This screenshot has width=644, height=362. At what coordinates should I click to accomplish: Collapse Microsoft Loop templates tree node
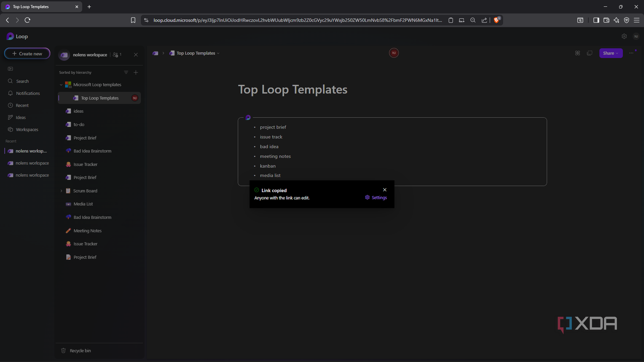pos(61,85)
